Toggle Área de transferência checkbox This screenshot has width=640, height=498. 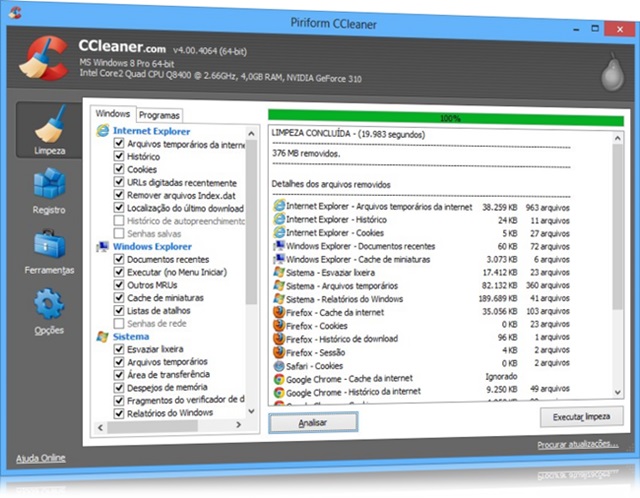119,375
